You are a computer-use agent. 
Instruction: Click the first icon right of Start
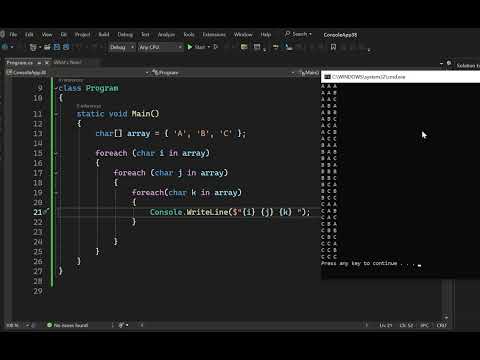coord(244,47)
